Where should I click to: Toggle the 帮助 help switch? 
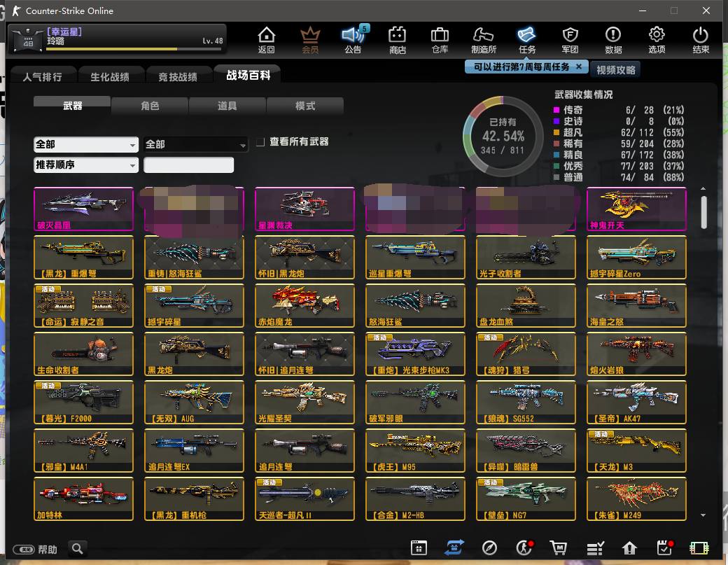click(24, 549)
